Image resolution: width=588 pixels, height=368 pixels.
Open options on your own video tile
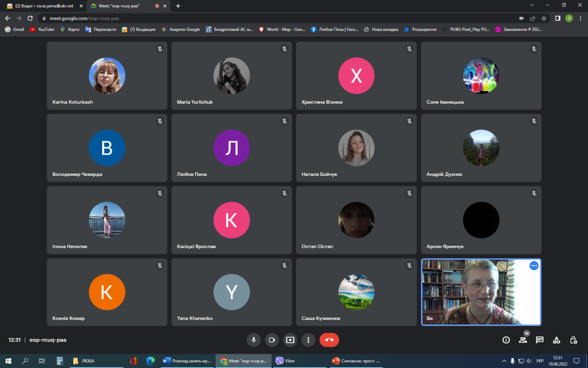tap(534, 266)
